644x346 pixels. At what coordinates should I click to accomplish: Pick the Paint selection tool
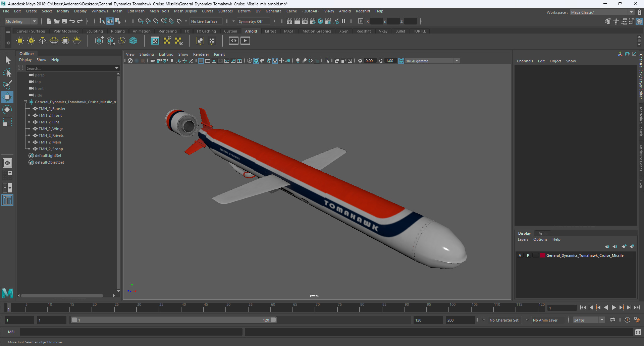click(7, 84)
